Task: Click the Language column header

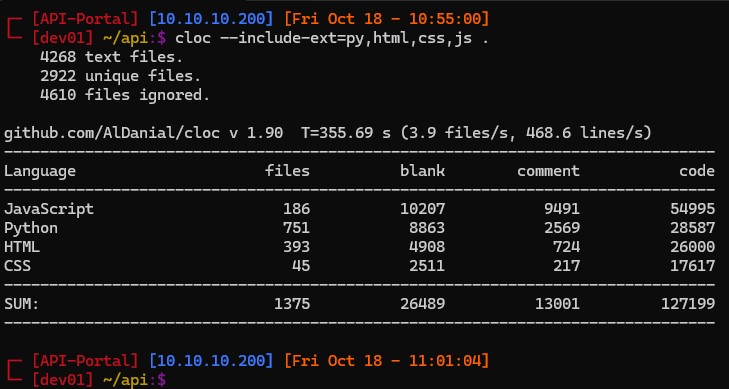Action: tap(40, 171)
